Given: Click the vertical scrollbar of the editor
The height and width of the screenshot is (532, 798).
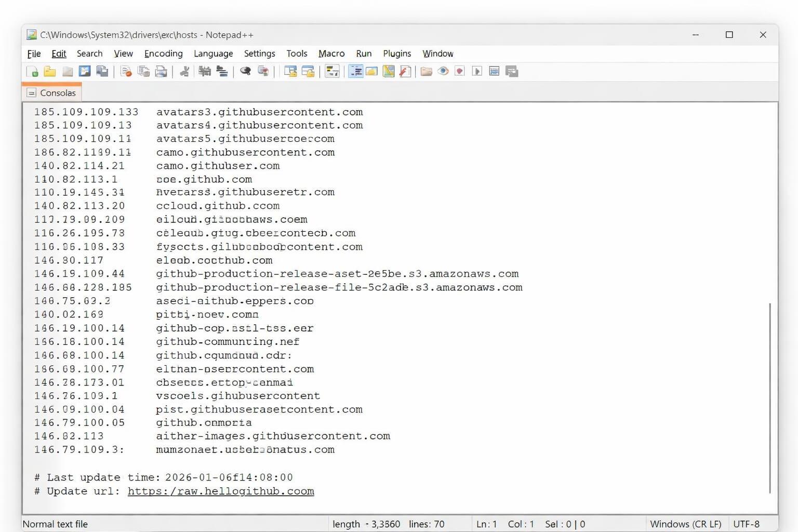Looking at the screenshot, I should click(770, 397).
